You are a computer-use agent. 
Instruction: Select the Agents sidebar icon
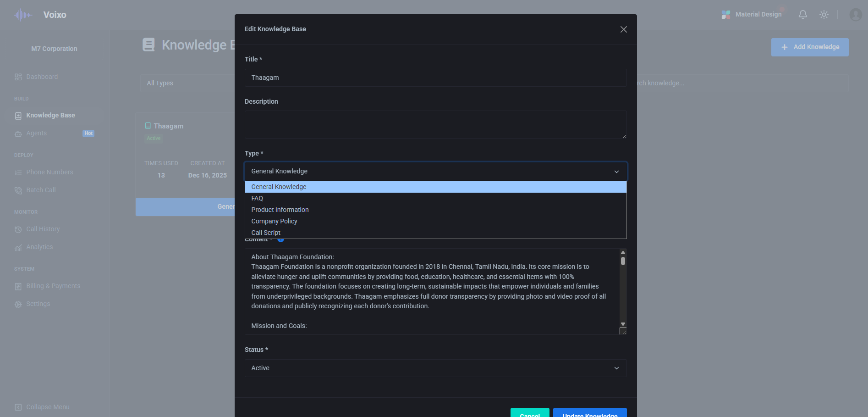(x=18, y=133)
